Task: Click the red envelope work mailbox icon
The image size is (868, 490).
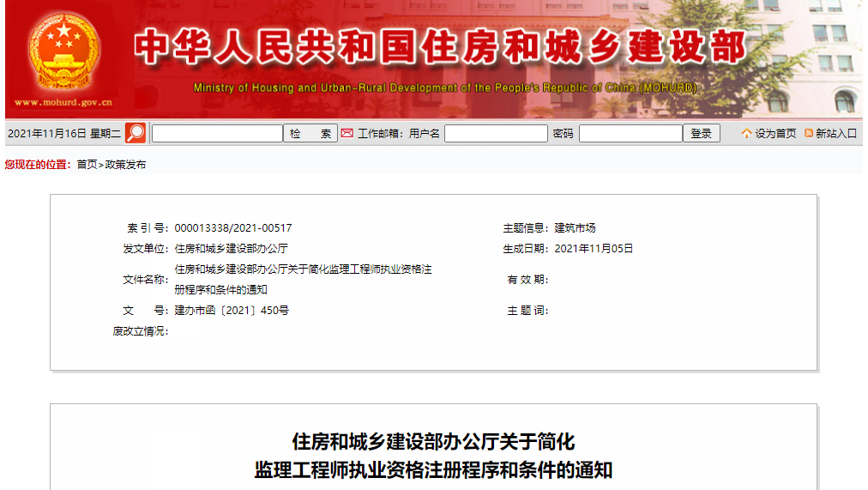Action: 347,133
